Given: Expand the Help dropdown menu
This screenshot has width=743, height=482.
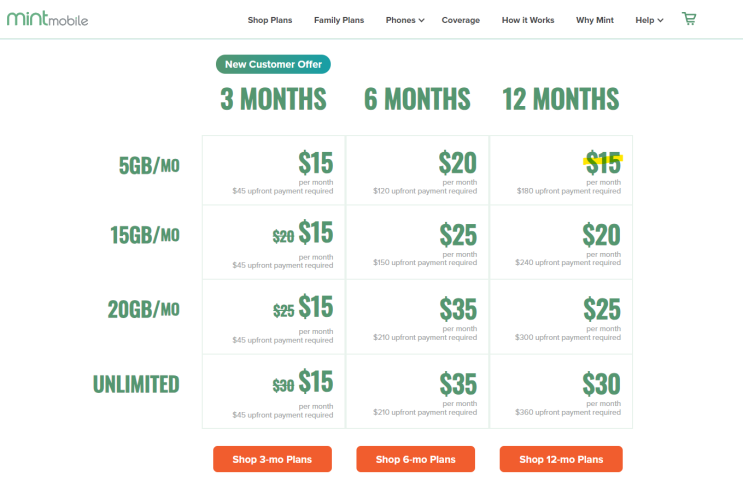Looking at the screenshot, I should tap(649, 20).
